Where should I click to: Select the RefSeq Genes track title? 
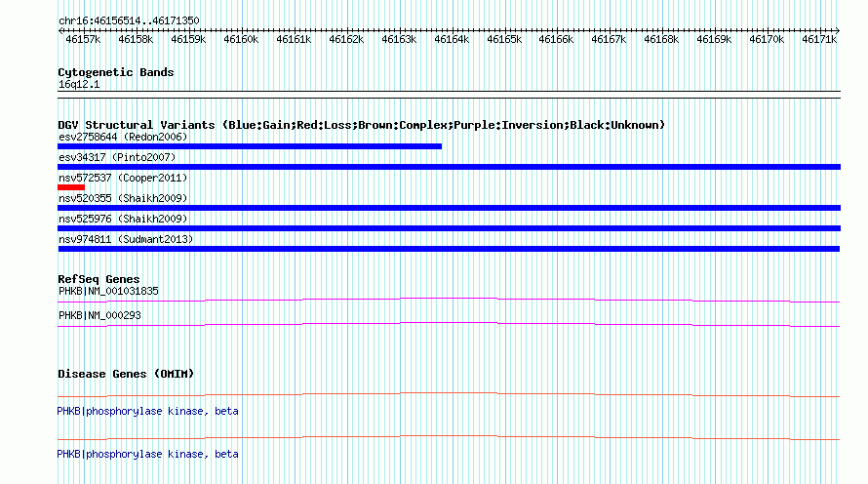(x=99, y=279)
